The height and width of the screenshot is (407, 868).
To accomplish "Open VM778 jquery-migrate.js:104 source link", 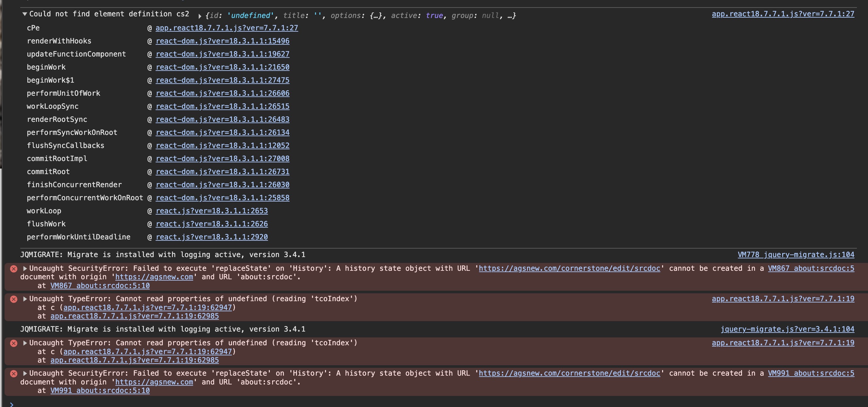I will point(796,254).
